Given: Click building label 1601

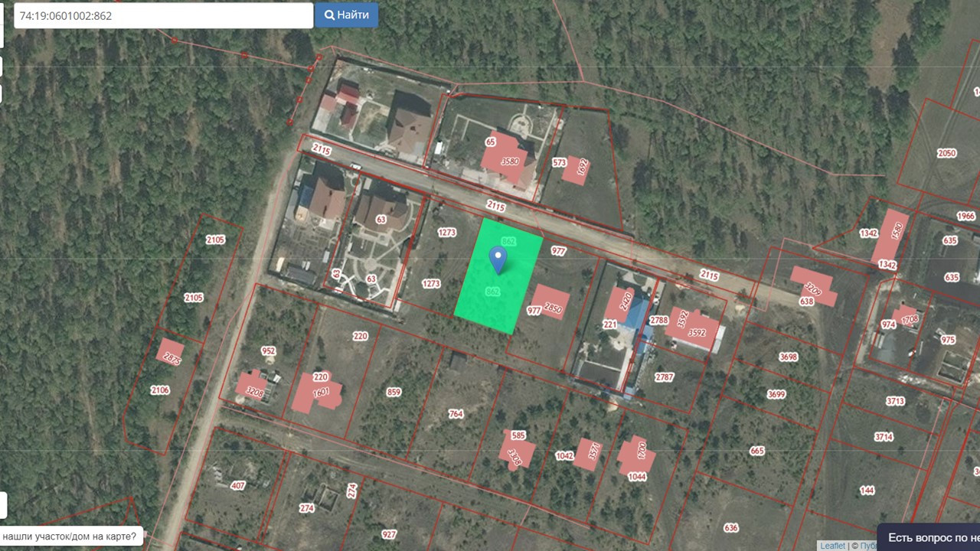Looking at the screenshot, I should click(x=321, y=392).
